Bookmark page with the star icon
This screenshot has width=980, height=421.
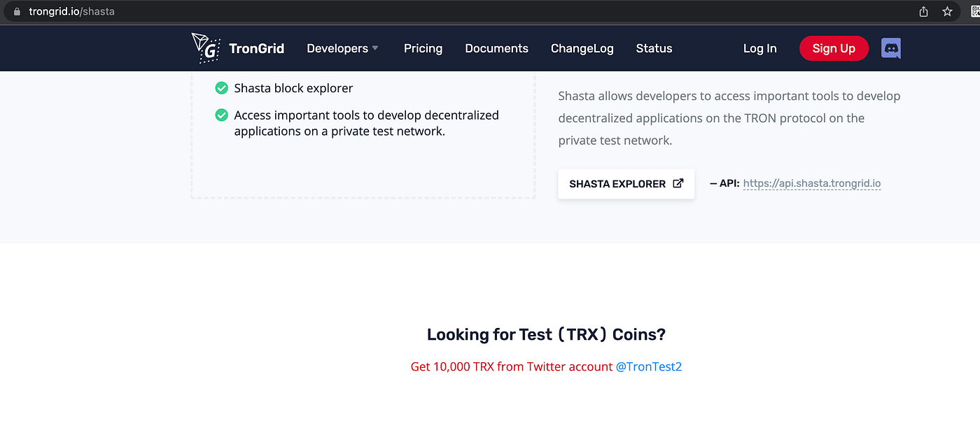click(947, 11)
